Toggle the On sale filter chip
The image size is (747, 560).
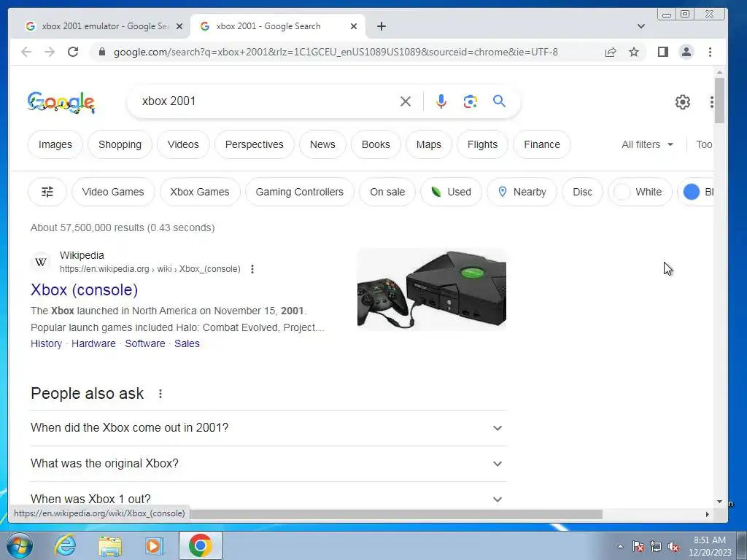[x=387, y=192]
